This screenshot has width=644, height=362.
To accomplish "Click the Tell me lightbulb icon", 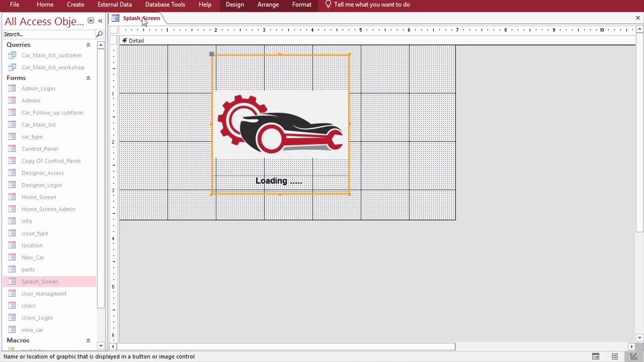I will click(328, 5).
